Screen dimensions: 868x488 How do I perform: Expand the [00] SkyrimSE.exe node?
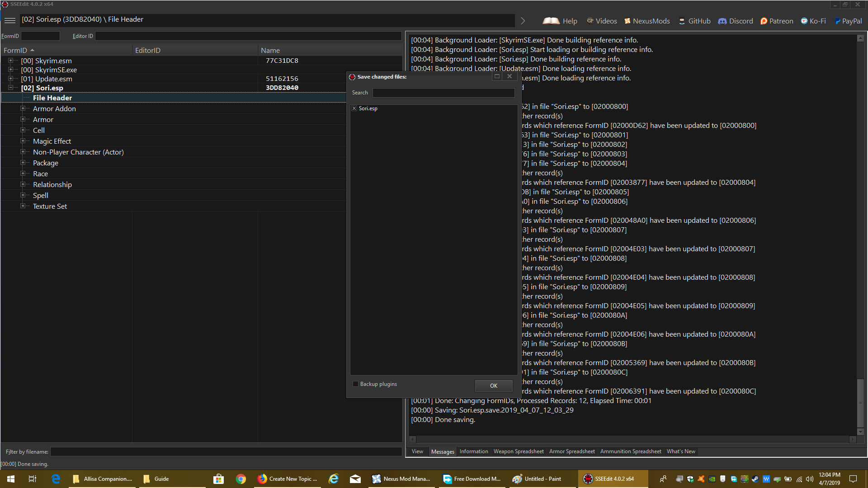[10, 69]
